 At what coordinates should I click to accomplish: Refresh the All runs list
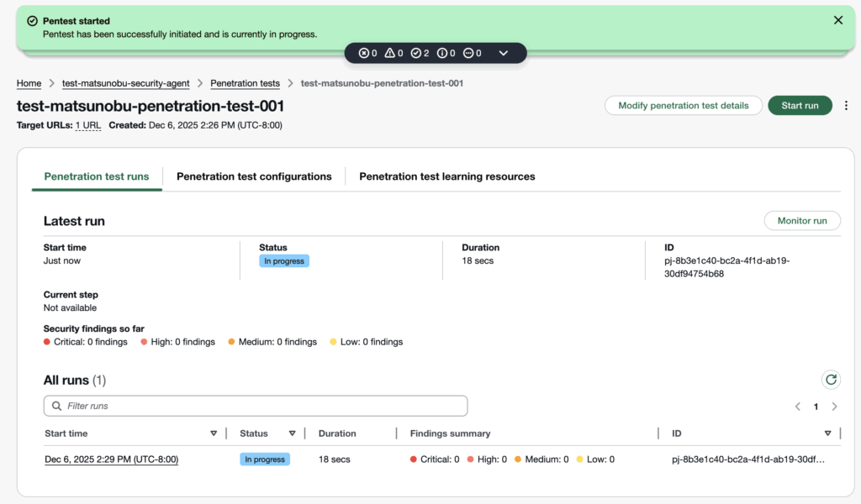[x=831, y=380]
